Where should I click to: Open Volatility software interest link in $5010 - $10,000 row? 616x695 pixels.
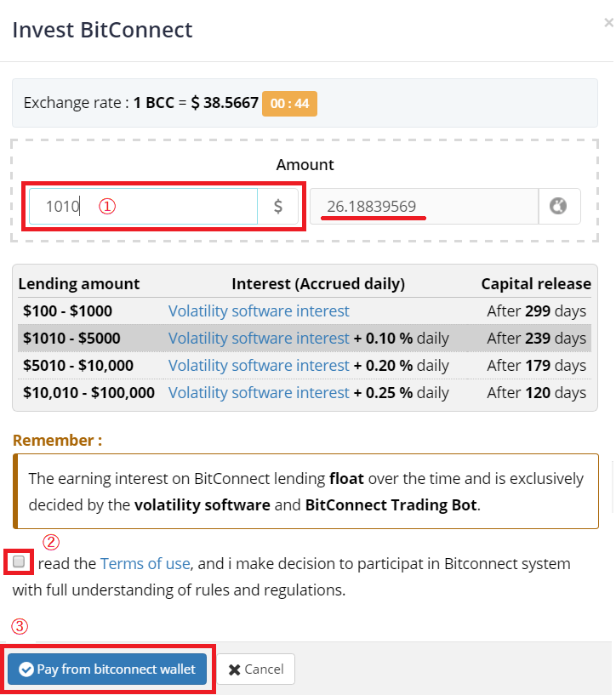259,366
